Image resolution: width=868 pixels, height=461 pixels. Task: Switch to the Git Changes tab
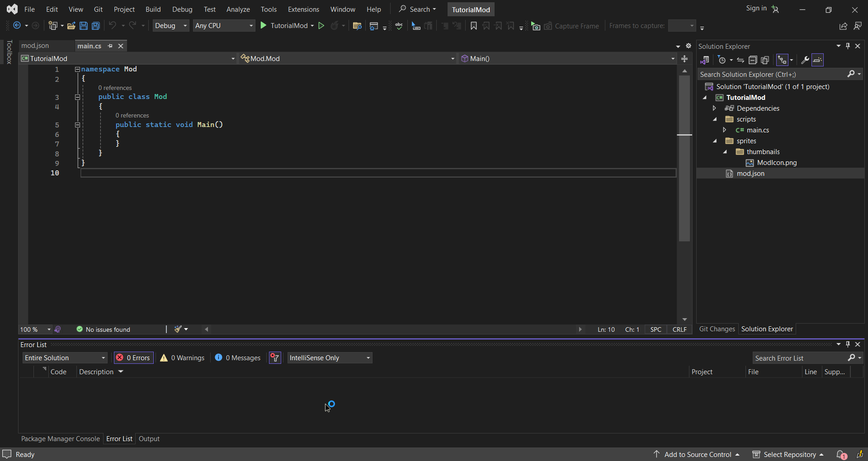(x=717, y=329)
